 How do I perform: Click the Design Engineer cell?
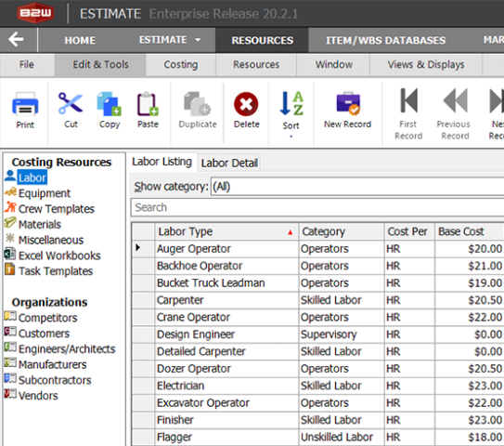coord(226,334)
